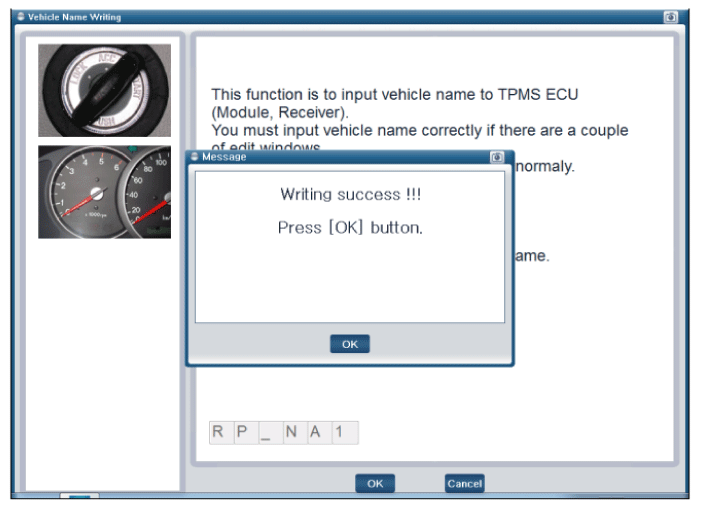701x510 pixels.
Task: Cancel the vehicle name writing
Action: coord(464,483)
